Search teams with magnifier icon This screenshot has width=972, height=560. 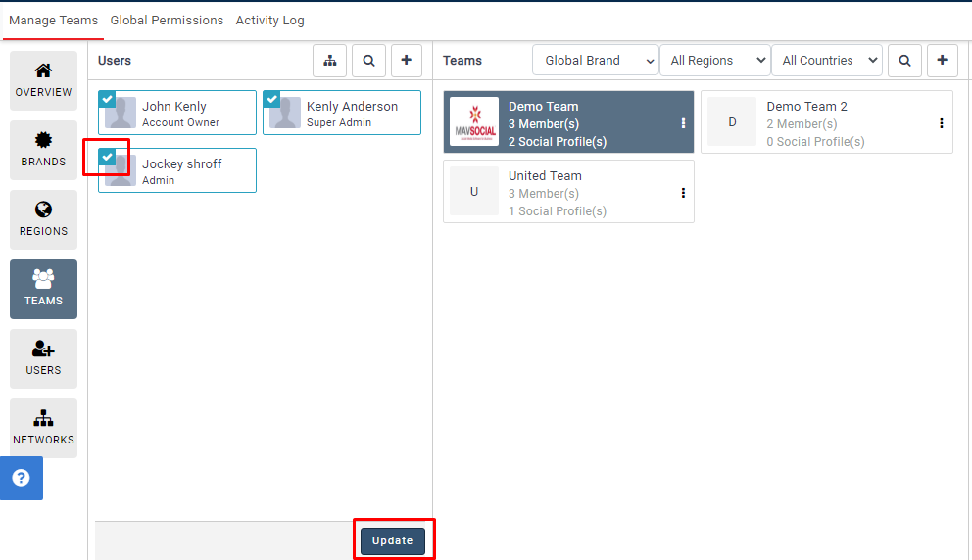click(x=904, y=61)
